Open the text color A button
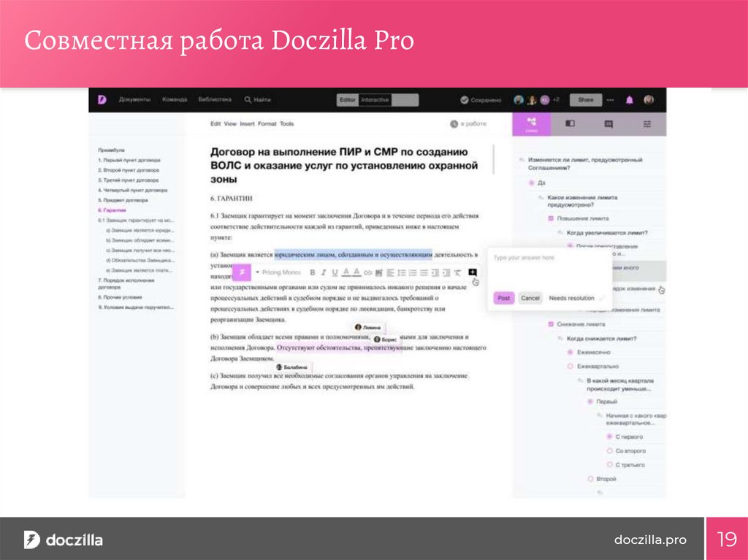 pos(346,272)
